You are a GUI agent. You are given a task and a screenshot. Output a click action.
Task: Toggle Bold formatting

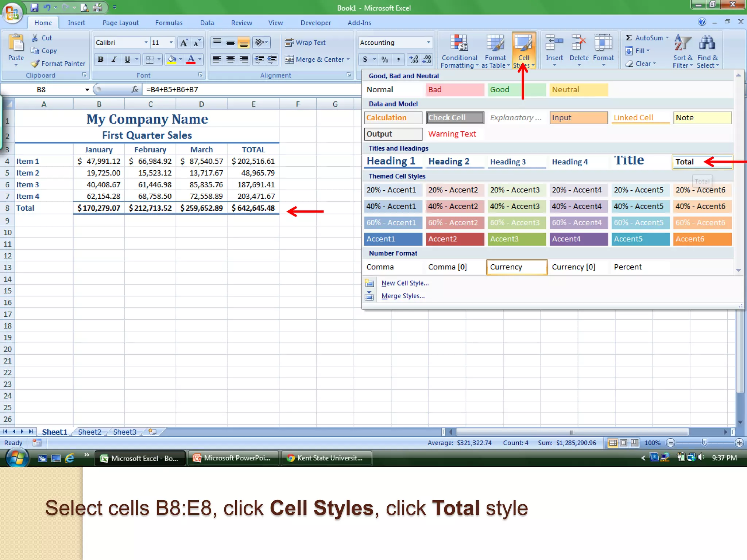[101, 59]
